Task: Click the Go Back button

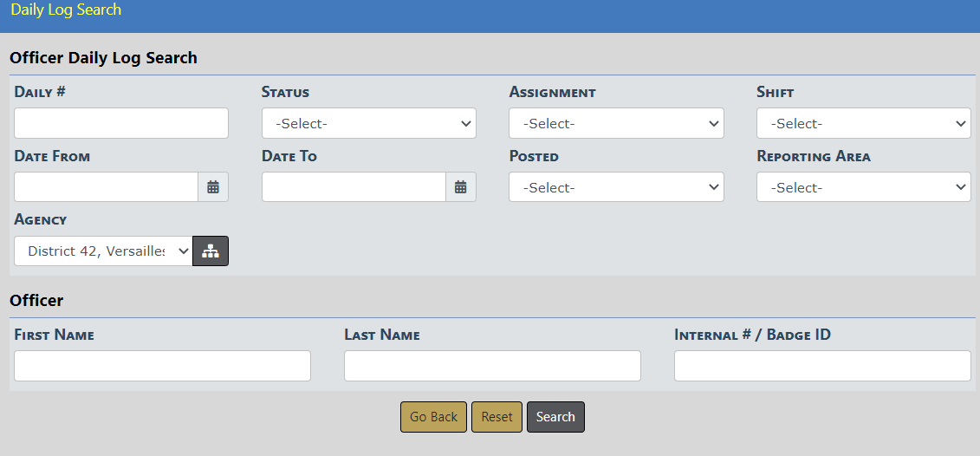Action: pos(433,417)
